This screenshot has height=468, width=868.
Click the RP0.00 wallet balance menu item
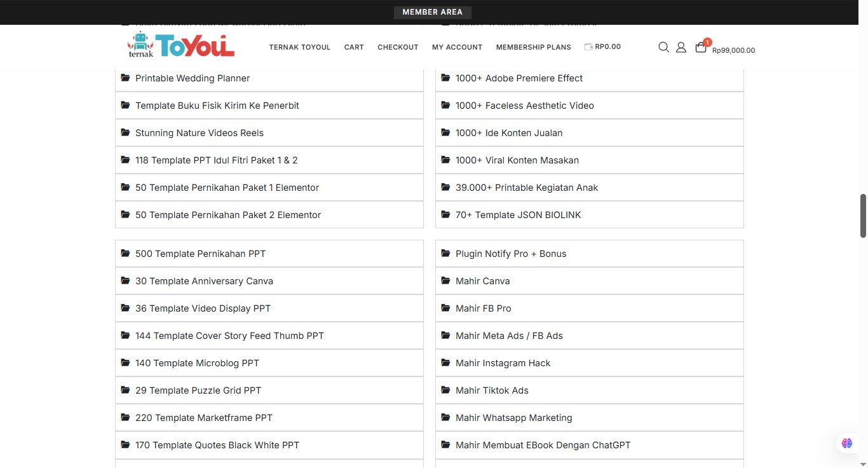pos(602,46)
